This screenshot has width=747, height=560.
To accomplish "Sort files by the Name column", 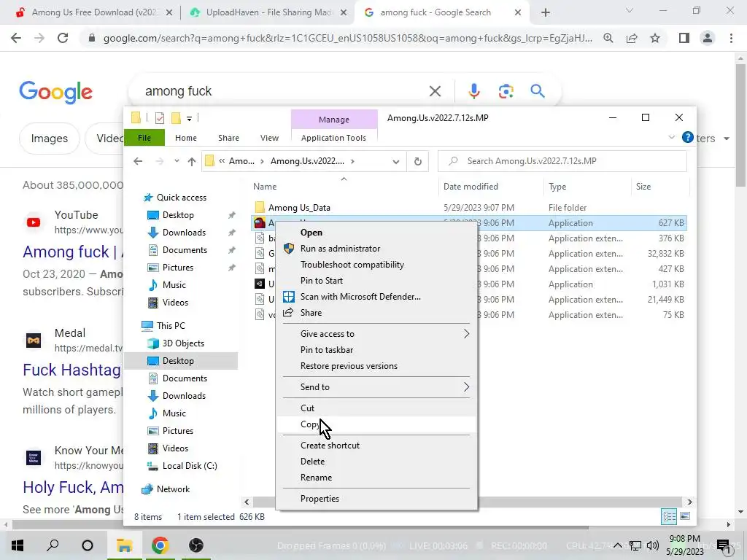I will click(x=344, y=187).
